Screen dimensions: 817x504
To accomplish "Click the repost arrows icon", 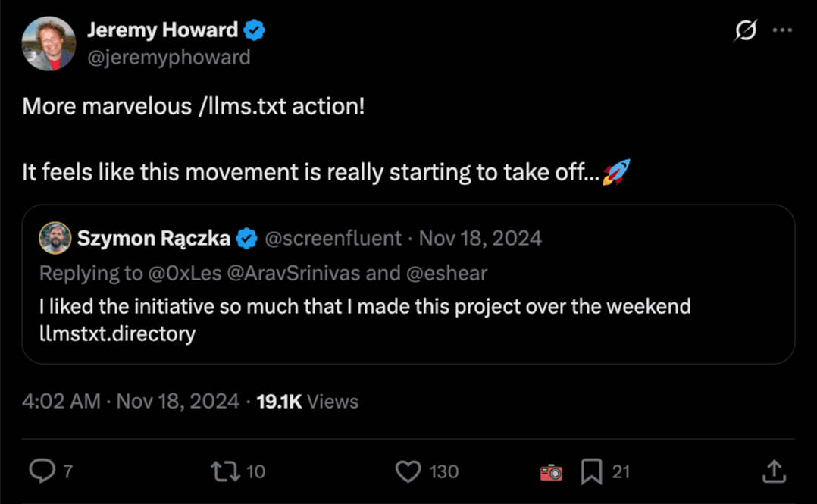I will click(224, 471).
